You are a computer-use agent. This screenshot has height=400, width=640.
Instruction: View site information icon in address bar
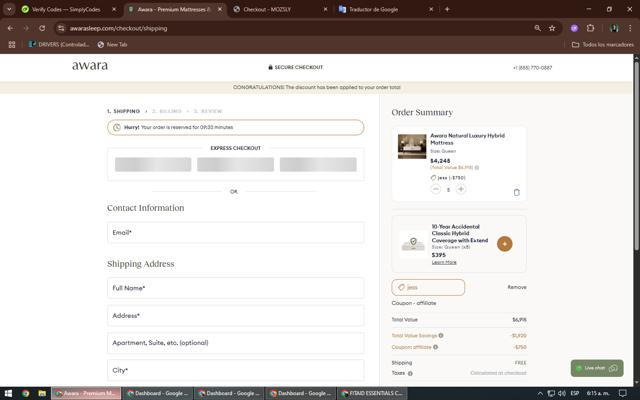[x=61, y=28]
